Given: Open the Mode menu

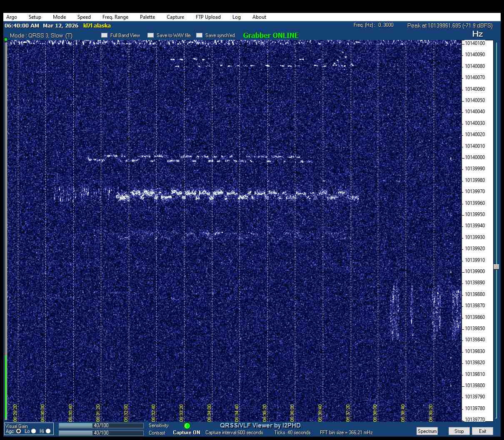Looking at the screenshot, I should pos(59,17).
